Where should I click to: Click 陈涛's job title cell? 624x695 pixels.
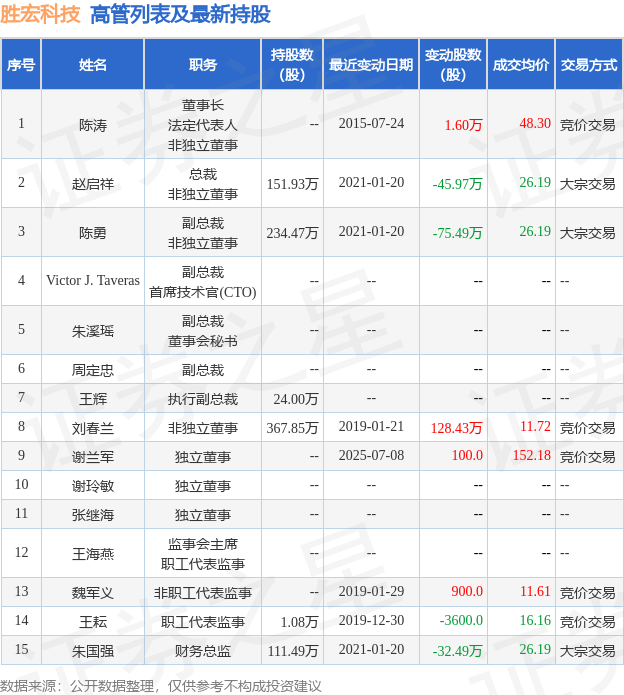coord(203,125)
